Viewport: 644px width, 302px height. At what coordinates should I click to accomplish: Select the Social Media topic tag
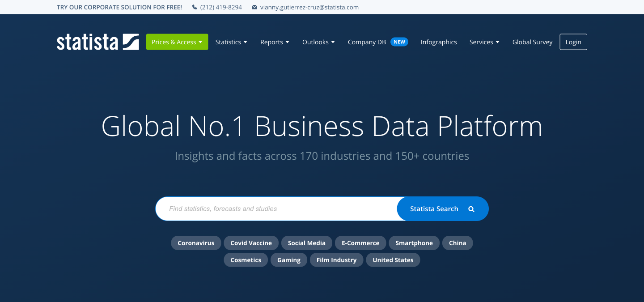pyautogui.click(x=307, y=243)
